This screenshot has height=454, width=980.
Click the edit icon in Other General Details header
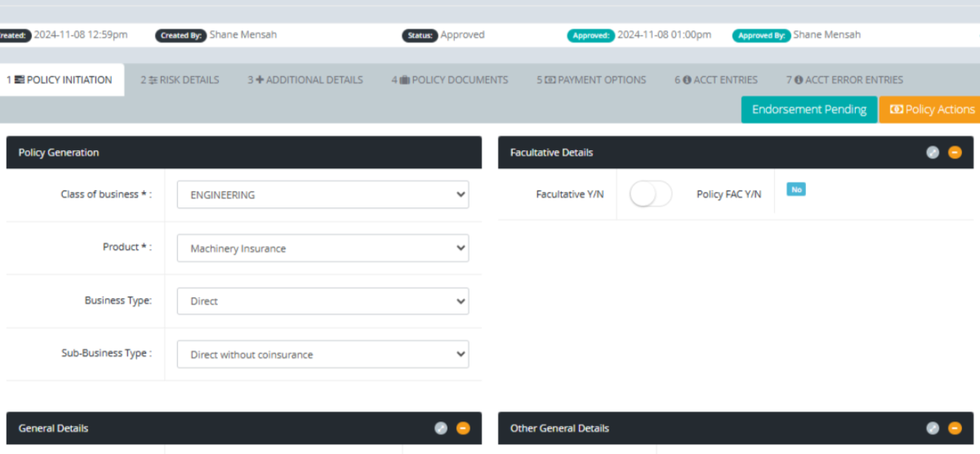[x=933, y=428]
